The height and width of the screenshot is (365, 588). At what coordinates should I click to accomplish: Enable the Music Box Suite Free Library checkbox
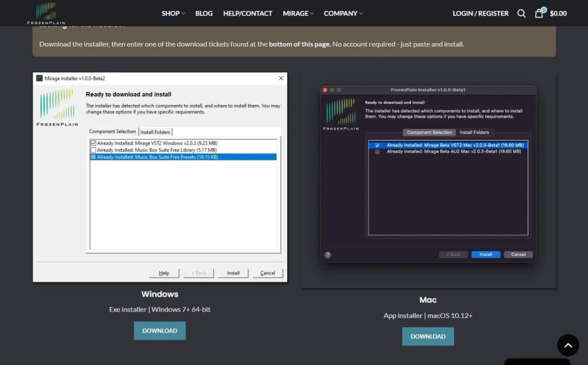point(93,150)
